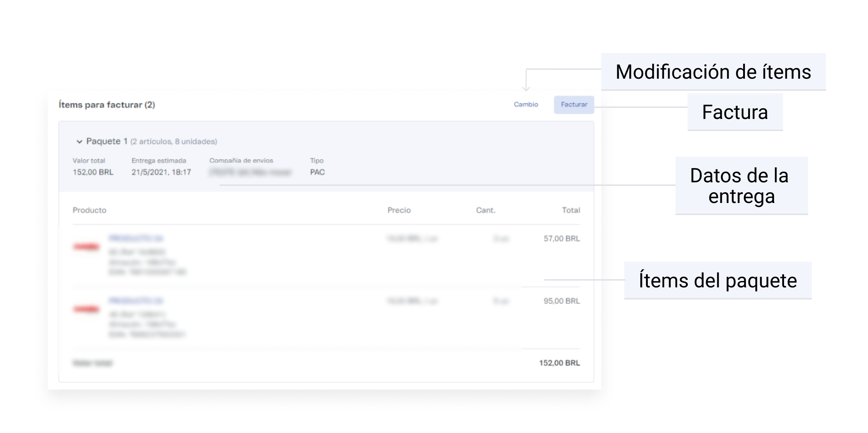Click the Facturar button
This screenshot has width=868, height=433.
point(573,105)
